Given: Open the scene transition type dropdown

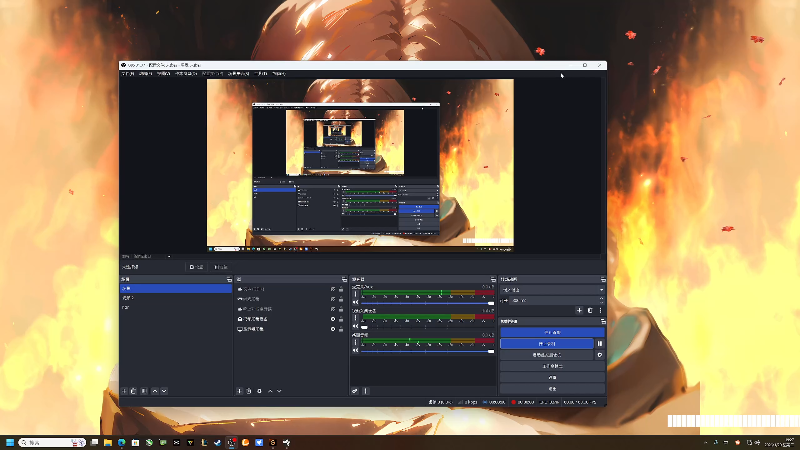Looking at the screenshot, I should coord(552,290).
